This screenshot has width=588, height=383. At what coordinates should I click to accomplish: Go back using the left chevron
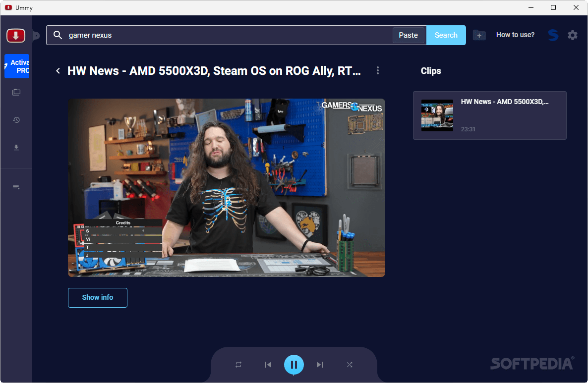click(58, 71)
